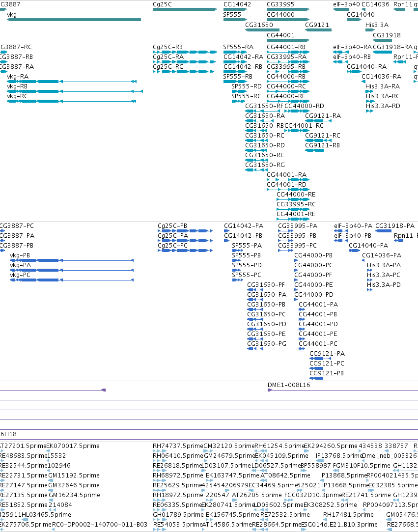Screen dimensions: 418x532
Task: Select the eIF-3p40-RB transcript label
Action: click(x=352, y=56)
